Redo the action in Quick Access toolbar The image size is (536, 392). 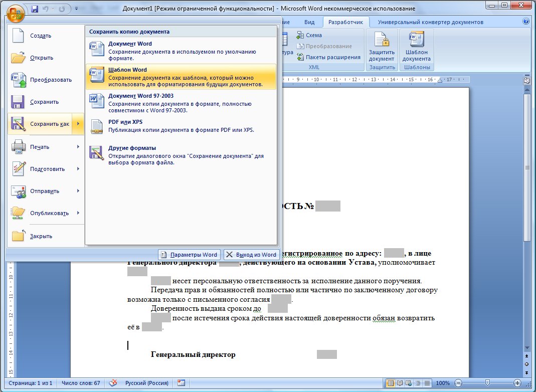tap(62, 9)
